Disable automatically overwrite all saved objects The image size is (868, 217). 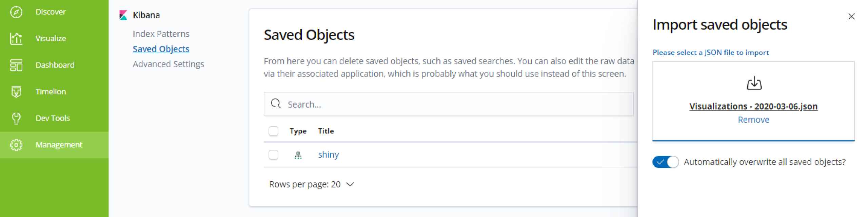coord(665,162)
